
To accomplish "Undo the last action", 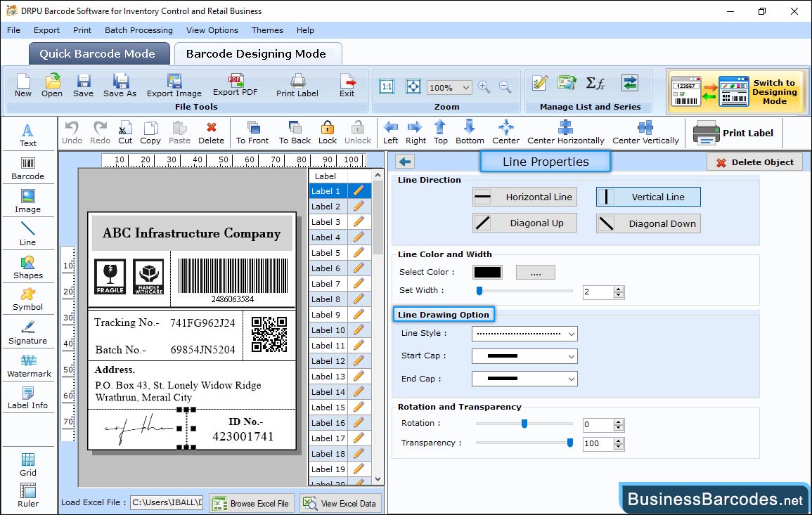I will (x=72, y=133).
